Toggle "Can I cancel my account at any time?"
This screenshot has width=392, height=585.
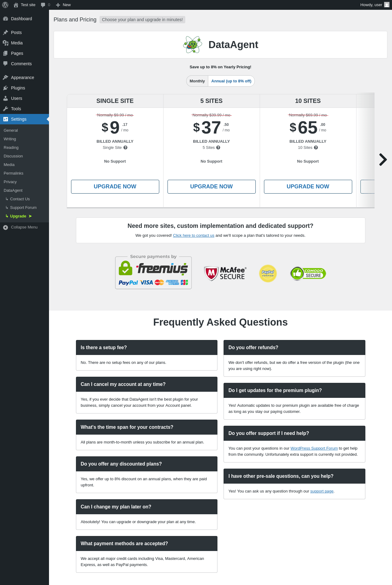(x=147, y=384)
